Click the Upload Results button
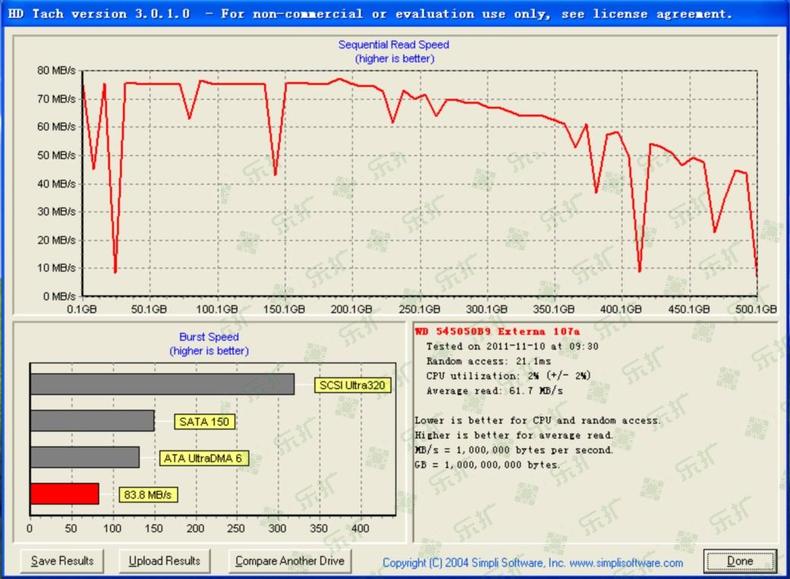The width and height of the screenshot is (790, 579). point(164,561)
